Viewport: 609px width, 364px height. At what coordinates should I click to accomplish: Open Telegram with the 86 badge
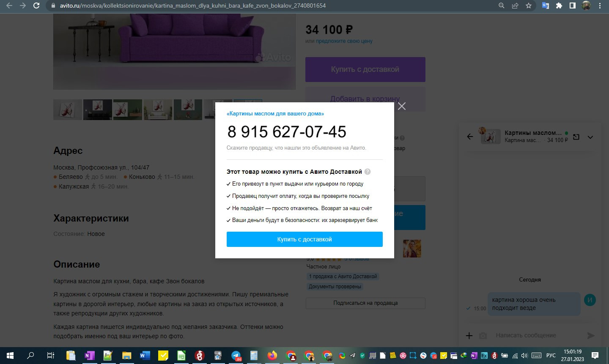[236, 356]
